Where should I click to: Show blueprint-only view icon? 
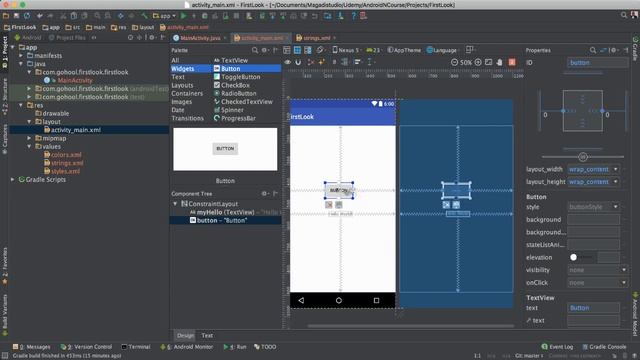(x=297, y=50)
